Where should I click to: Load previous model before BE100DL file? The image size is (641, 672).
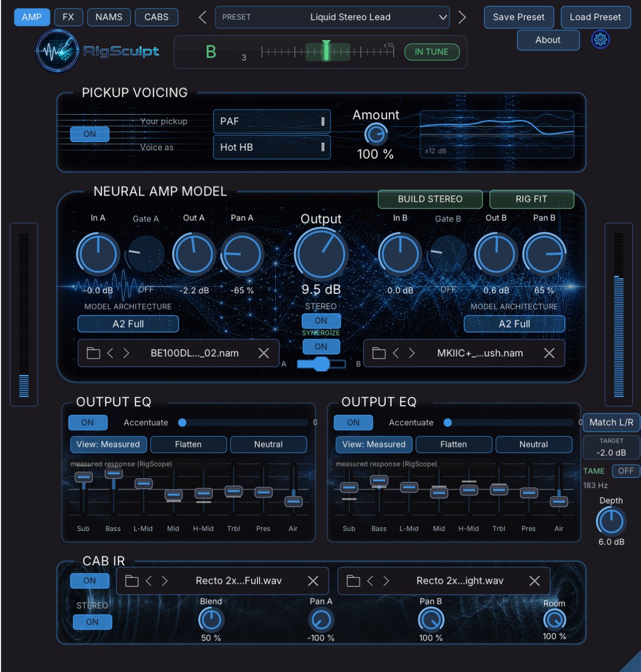click(110, 353)
